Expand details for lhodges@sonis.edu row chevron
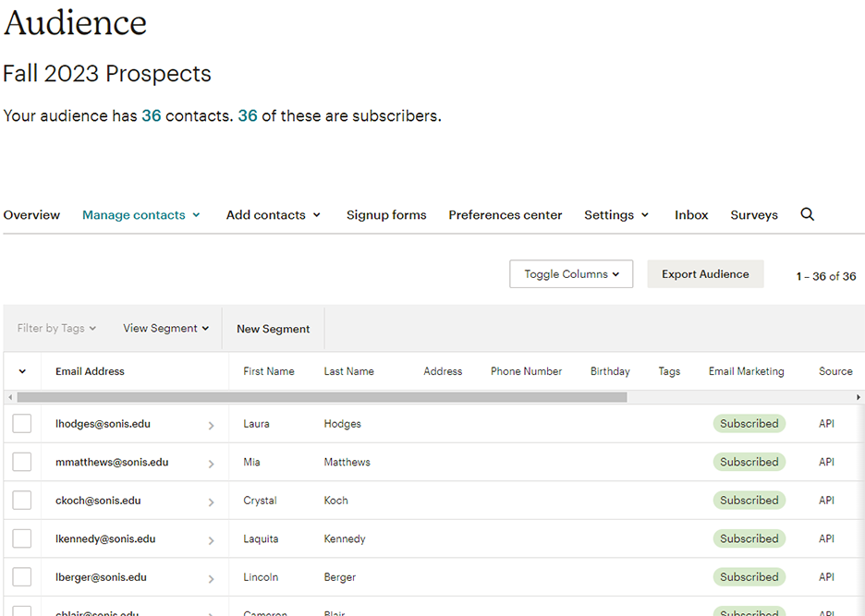Viewport: 865px width, 616px height. click(212, 423)
